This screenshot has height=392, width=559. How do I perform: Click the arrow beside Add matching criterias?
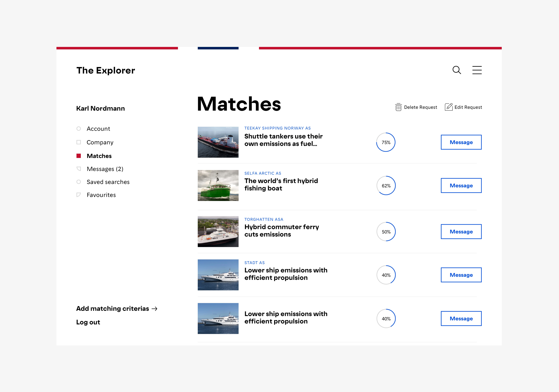tap(154, 309)
